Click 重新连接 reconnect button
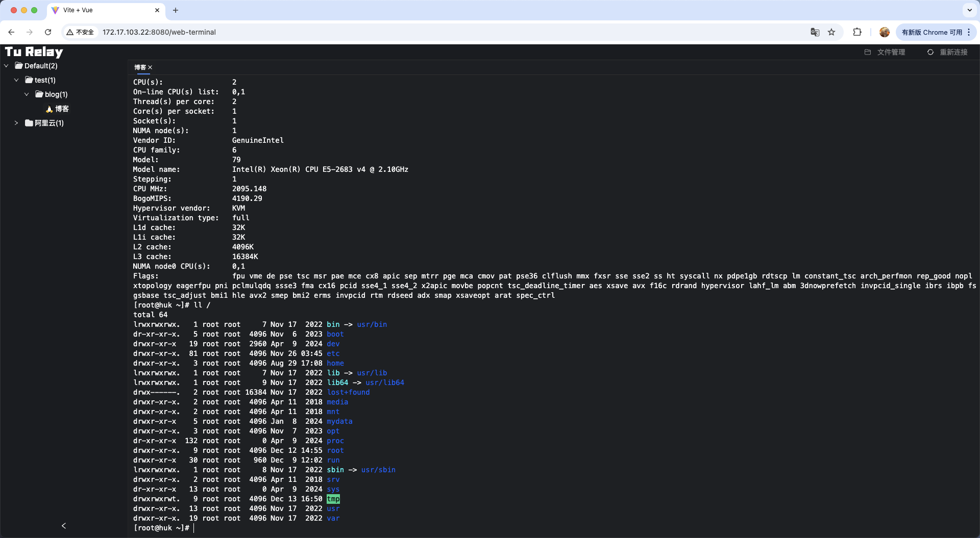 (x=947, y=52)
